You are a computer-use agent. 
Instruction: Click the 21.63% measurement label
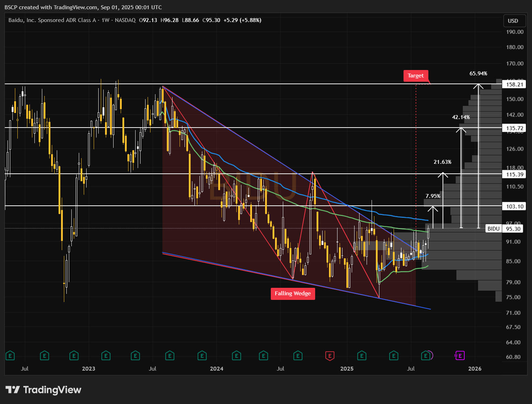(443, 162)
